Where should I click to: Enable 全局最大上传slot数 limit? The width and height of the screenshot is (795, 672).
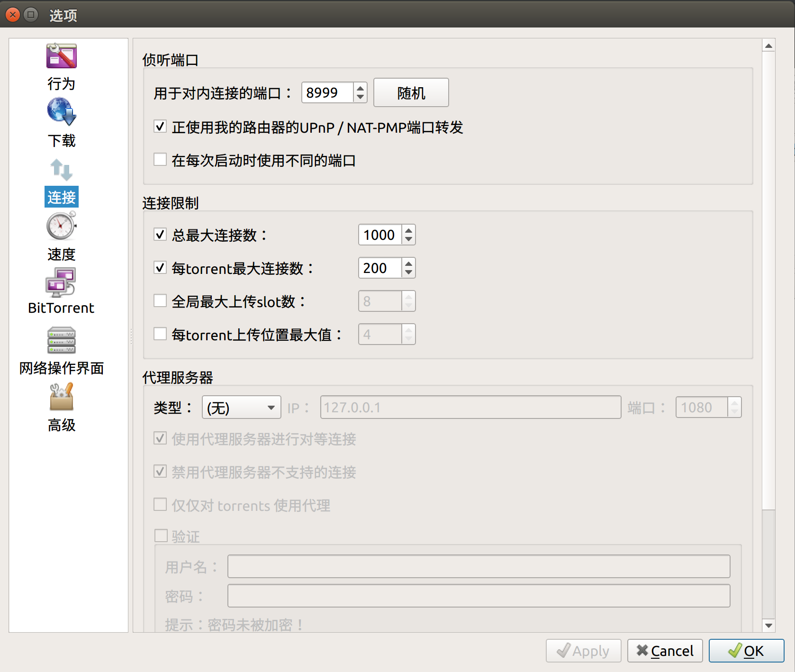click(x=160, y=301)
